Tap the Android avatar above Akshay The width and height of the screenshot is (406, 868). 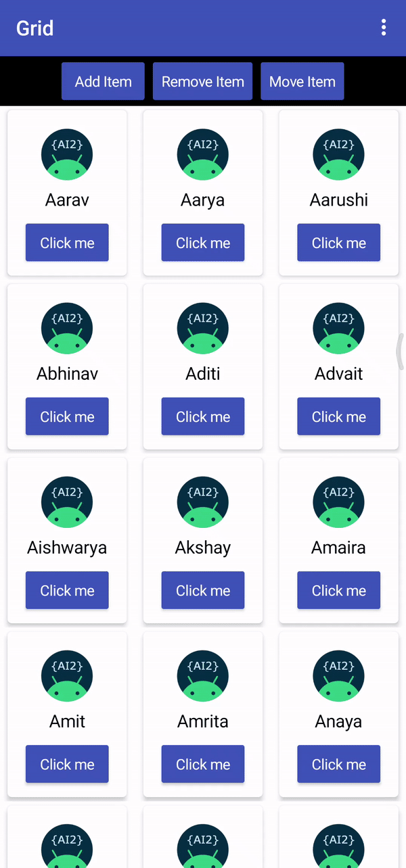[x=203, y=502]
